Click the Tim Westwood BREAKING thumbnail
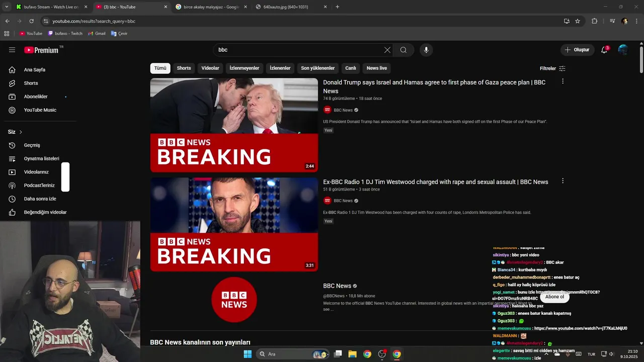 tap(234, 225)
